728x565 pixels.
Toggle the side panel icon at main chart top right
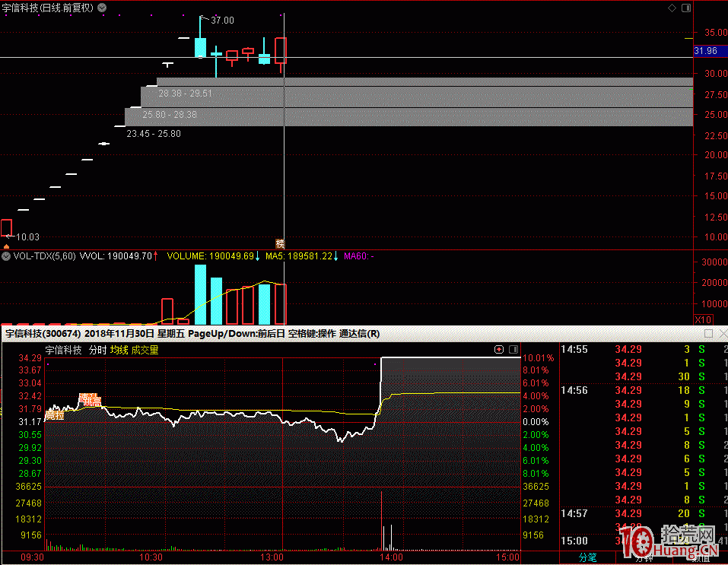pyautogui.click(x=688, y=8)
